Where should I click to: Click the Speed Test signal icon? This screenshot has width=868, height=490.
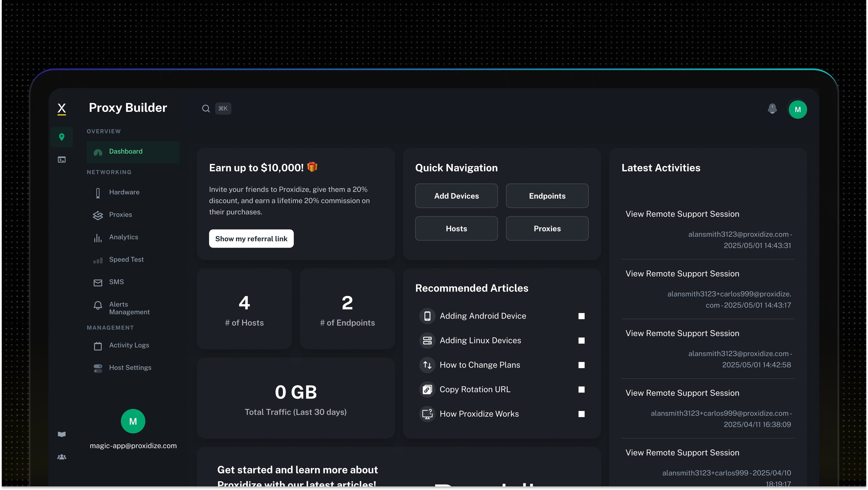(98, 261)
